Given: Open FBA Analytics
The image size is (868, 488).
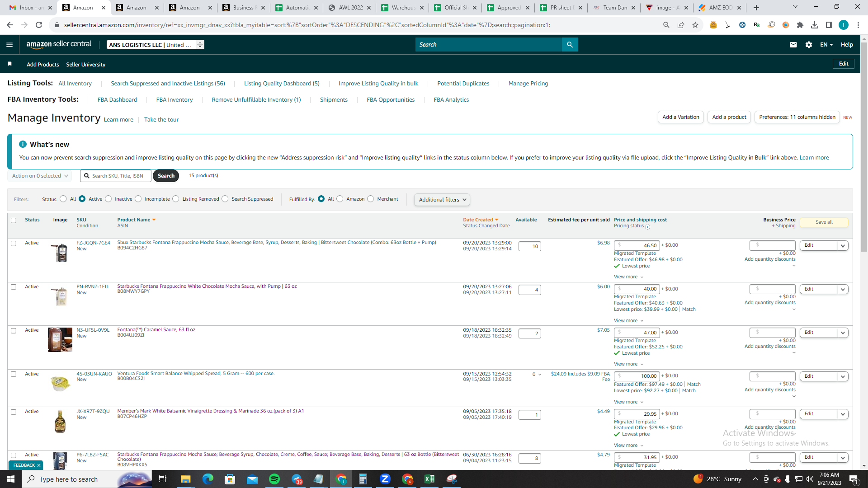Looking at the screenshot, I should coord(451,100).
